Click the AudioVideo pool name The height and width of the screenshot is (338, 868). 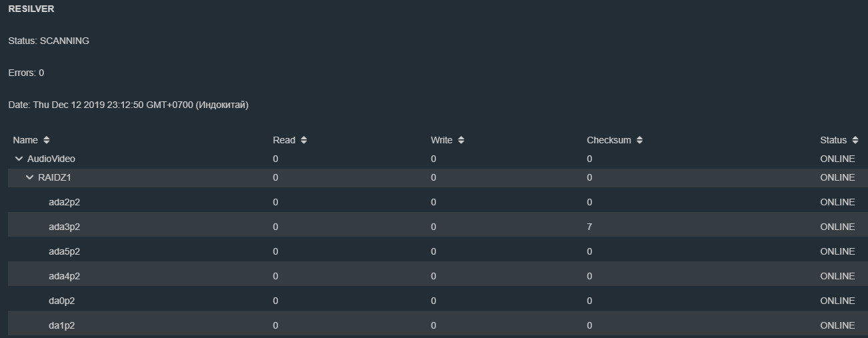pos(51,159)
